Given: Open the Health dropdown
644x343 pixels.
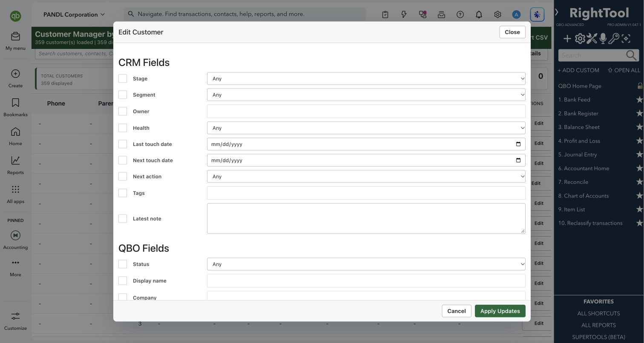Looking at the screenshot, I should [x=366, y=128].
